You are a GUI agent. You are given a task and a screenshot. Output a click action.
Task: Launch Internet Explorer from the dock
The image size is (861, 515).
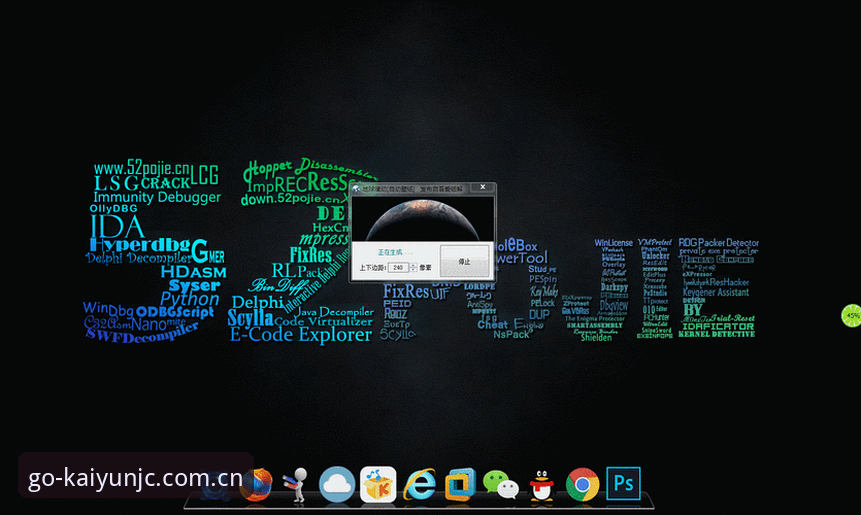click(420, 484)
